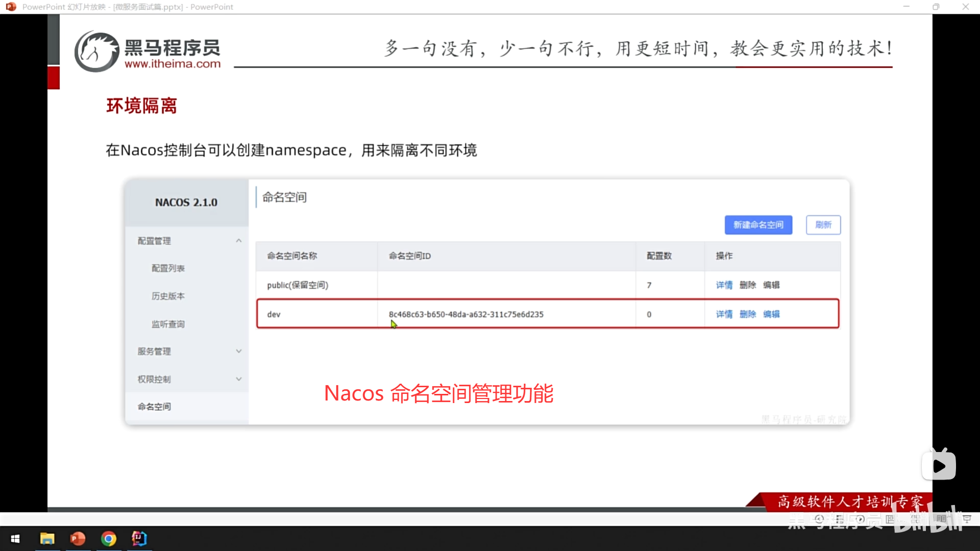
Task: Open File Explorer from the taskbar
Action: 47,539
